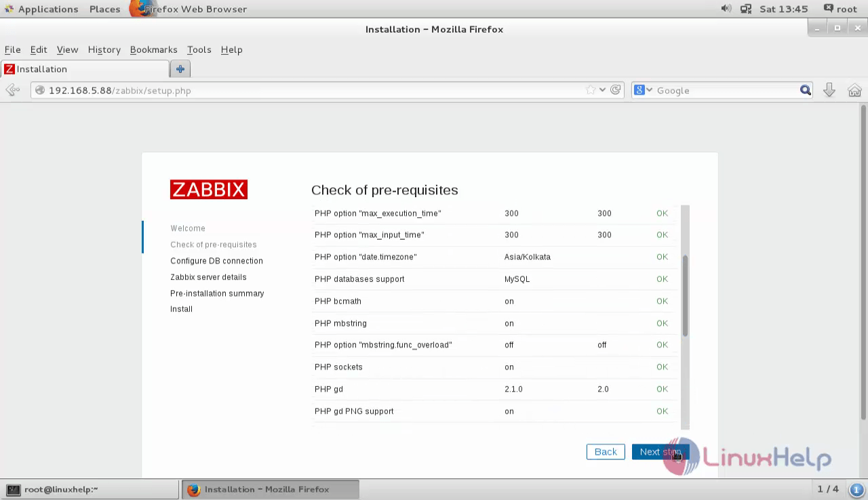Bookmark page with the star icon
Viewport: 868px width, 500px height.
click(x=591, y=90)
